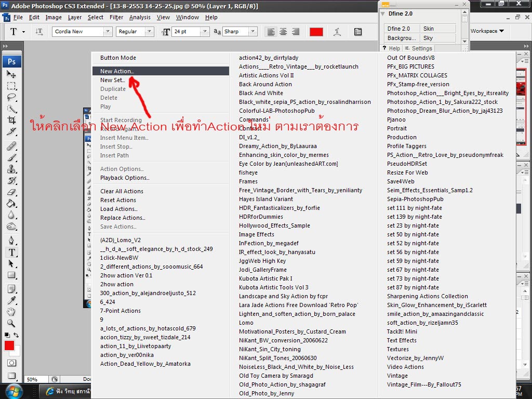Open the Regular font style dropdown
The image size is (532, 399).
click(x=149, y=32)
